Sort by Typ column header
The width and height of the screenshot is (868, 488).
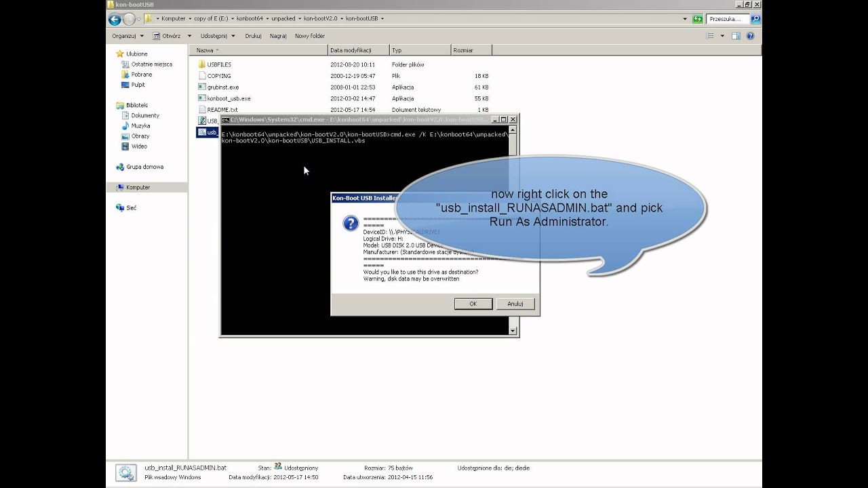[x=420, y=50]
